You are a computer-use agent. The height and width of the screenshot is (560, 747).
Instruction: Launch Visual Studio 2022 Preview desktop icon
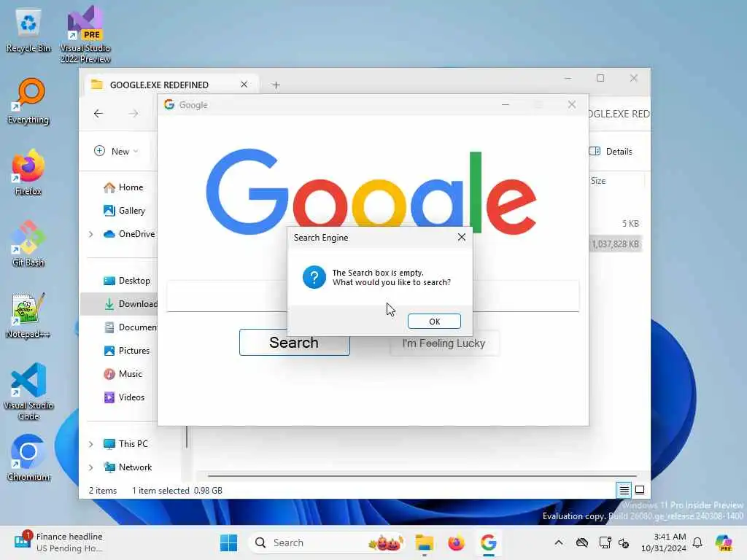tap(85, 34)
